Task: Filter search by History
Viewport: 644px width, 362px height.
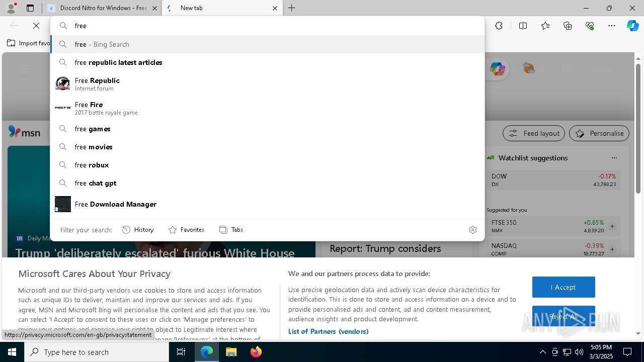Action: click(138, 230)
